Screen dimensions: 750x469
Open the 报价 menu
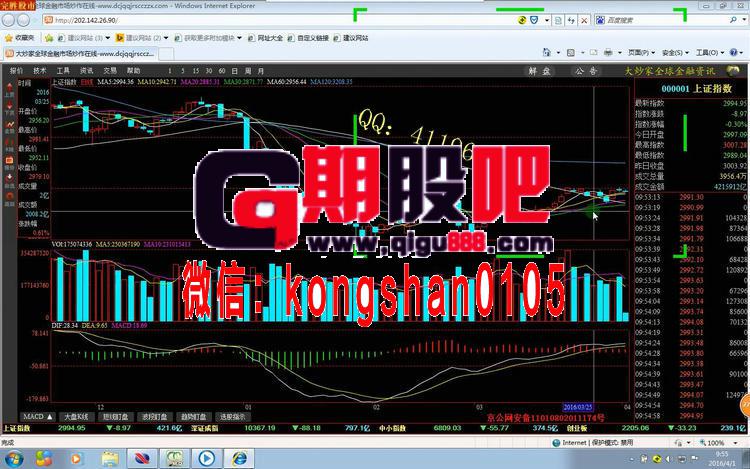tap(16, 71)
